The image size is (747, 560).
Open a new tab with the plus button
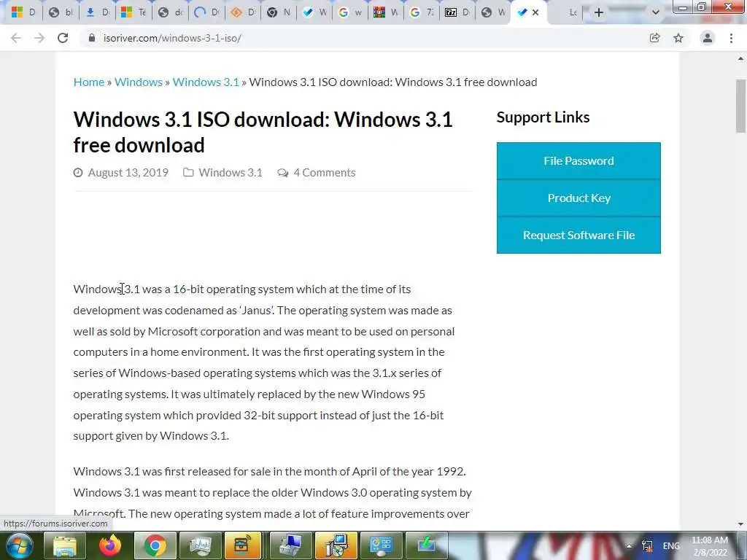click(599, 12)
